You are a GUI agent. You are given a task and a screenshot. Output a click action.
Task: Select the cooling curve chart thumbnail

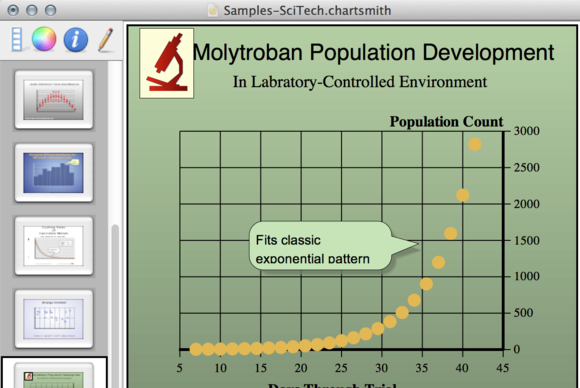tap(54, 246)
